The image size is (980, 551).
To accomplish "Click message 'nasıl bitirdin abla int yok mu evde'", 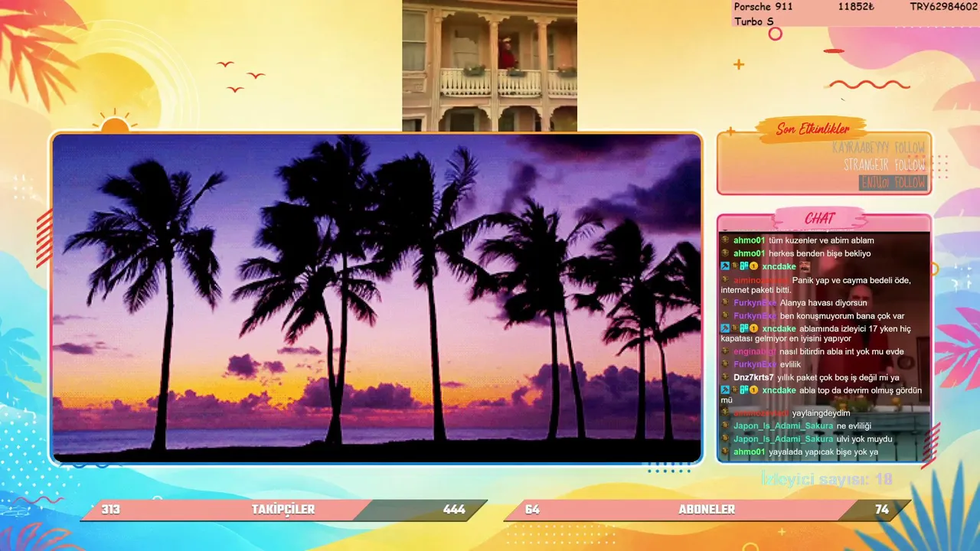I will [841, 351].
